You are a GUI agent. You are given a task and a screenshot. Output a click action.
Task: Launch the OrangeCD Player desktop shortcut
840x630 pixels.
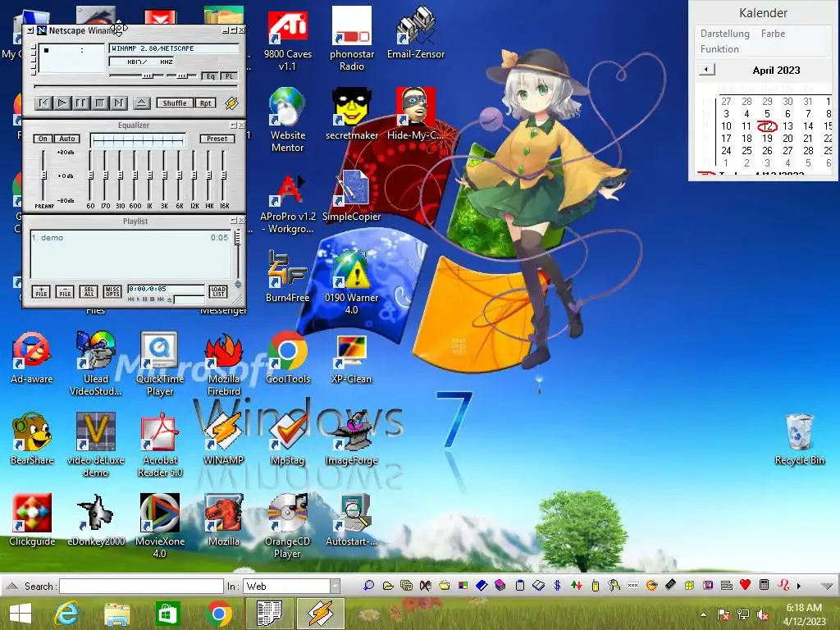[x=288, y=525]
